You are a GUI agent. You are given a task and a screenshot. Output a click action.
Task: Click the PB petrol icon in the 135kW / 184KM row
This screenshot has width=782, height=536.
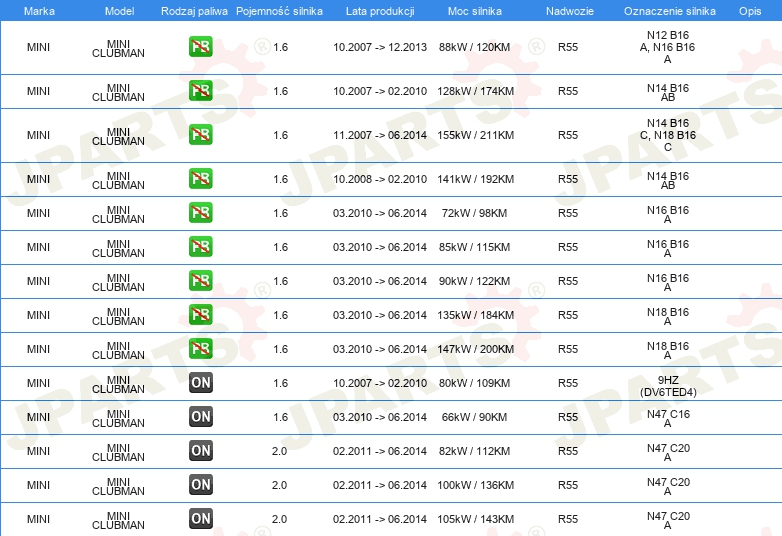200,315
